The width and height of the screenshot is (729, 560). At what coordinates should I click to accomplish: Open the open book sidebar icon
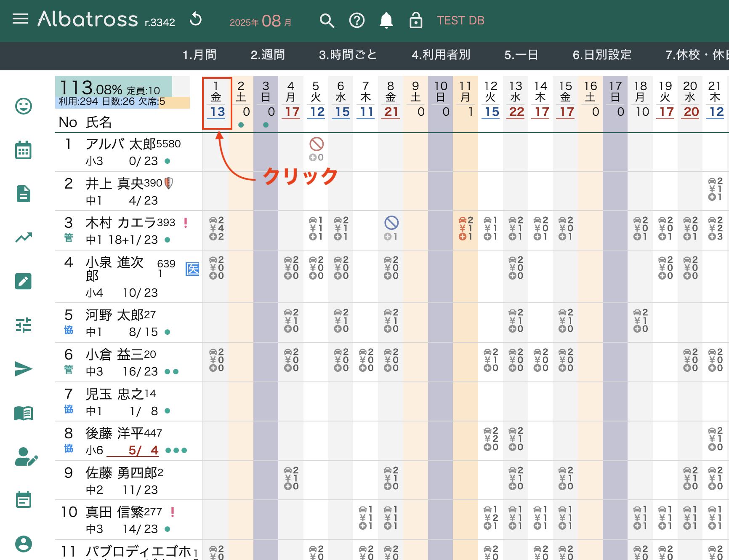[24, 413]
